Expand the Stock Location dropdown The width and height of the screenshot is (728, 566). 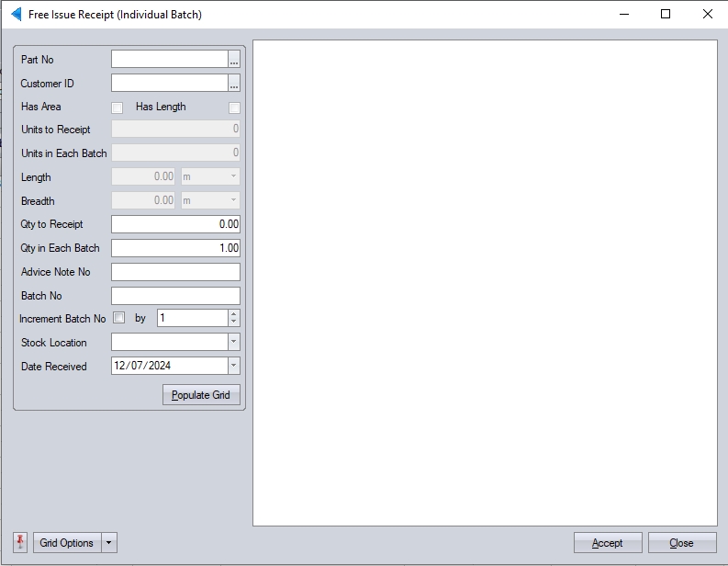tap(233, 343)
